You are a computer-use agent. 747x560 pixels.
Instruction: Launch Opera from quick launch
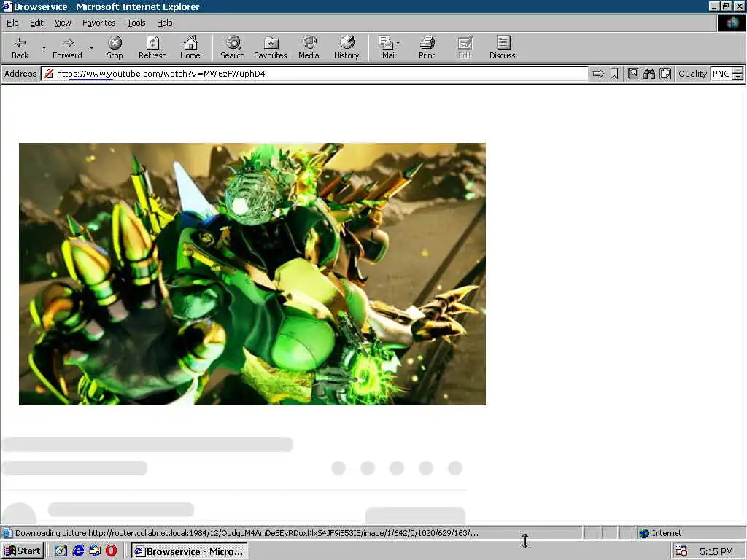[111, 551]
